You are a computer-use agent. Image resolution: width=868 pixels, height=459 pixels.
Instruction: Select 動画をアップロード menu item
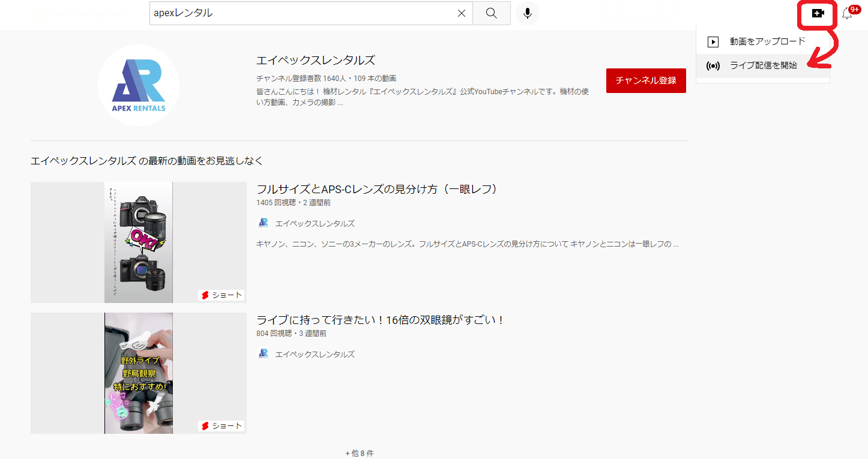point(763,42)
